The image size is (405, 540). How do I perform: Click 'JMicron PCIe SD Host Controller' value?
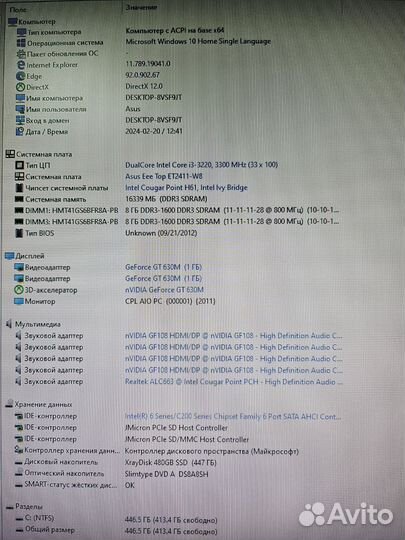[x=176, y=428]
